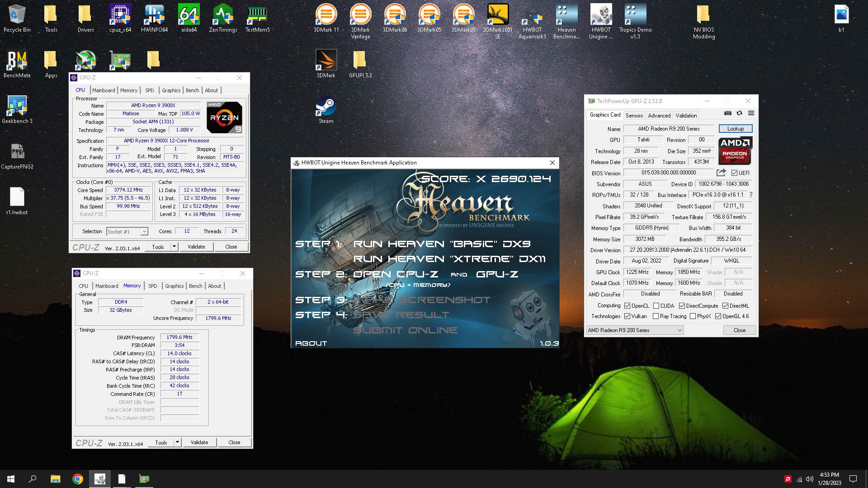868x488 pixels.
Task: Switch to Sensors tab in GPU-Z
Action: 634,116
